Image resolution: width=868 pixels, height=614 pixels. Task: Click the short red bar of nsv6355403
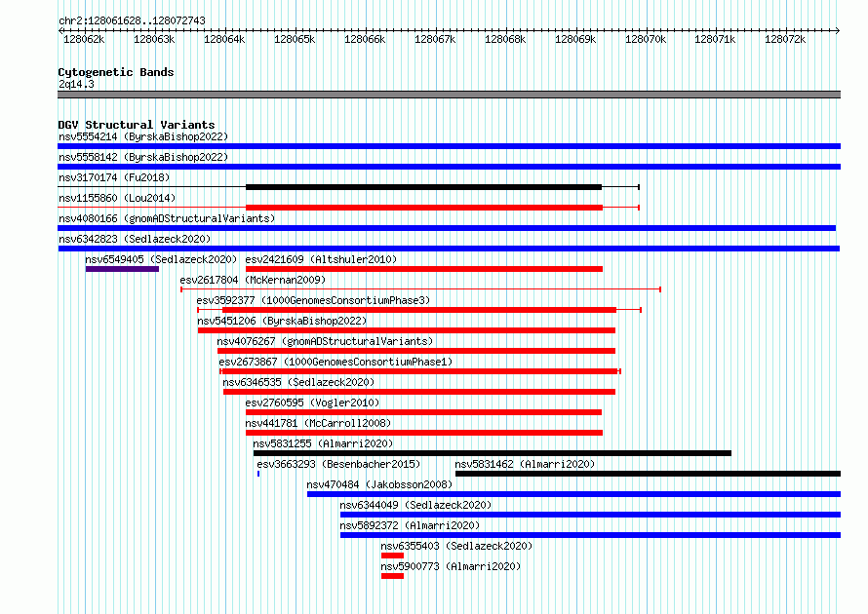[x=392, y=556]
